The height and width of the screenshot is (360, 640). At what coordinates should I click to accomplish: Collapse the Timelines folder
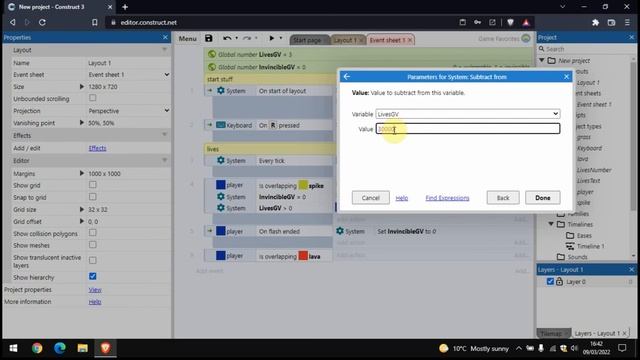(551, 224)
